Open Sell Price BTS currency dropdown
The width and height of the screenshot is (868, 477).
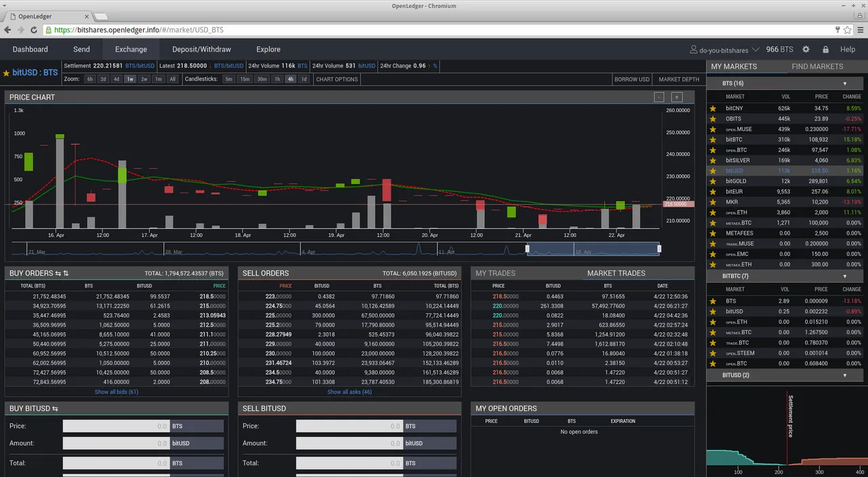[x=430, y=426]
